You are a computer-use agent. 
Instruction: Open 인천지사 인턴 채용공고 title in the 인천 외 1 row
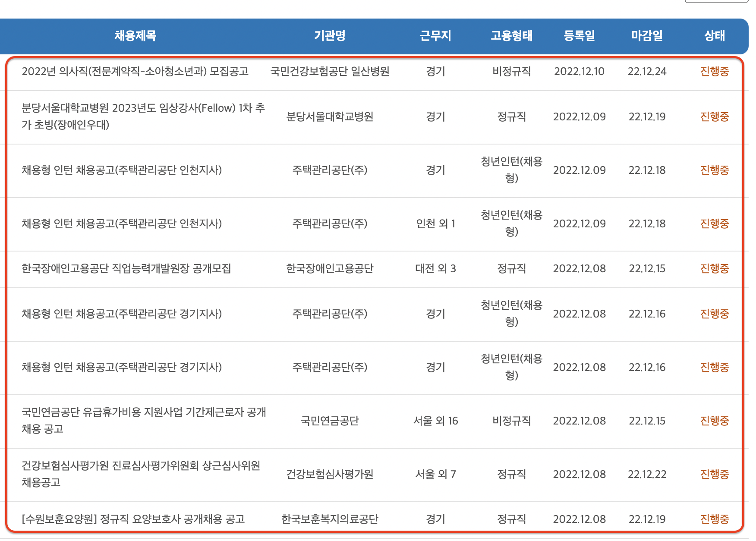[122, 223]
